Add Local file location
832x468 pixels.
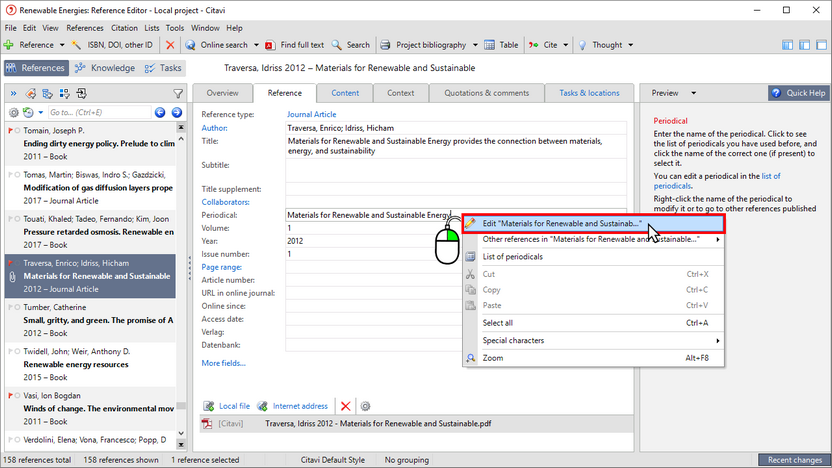pos(227,406)
